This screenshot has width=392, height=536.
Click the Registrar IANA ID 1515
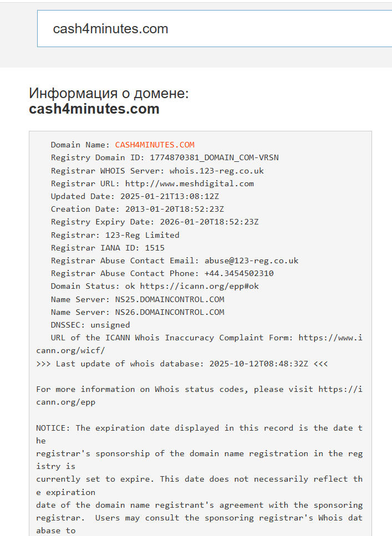click(155, 248)
